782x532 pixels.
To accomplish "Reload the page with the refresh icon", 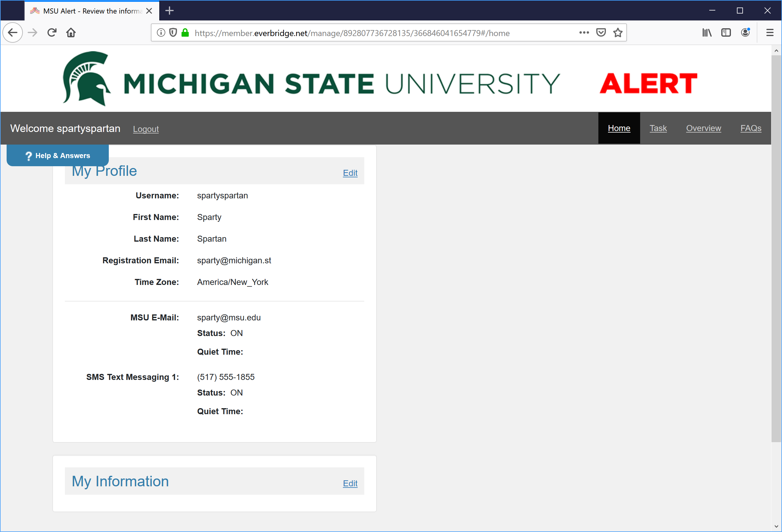I will coord(52,33).
